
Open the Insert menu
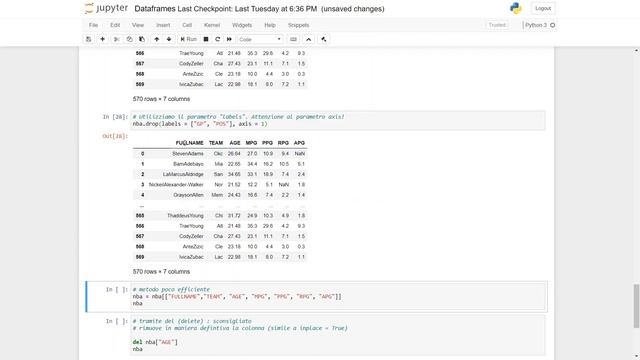click(163, 25)
